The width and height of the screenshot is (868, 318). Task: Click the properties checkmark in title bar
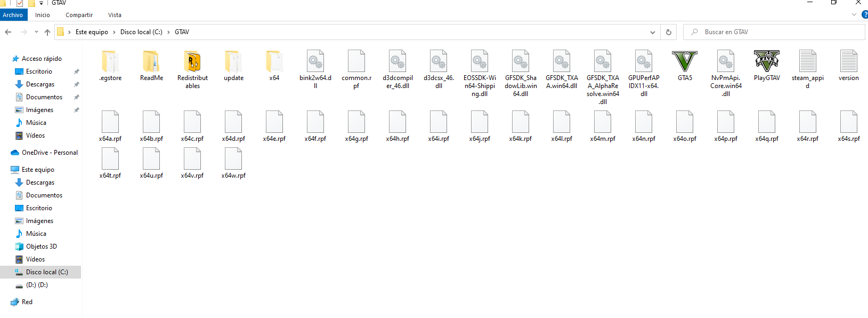point(19,3)
